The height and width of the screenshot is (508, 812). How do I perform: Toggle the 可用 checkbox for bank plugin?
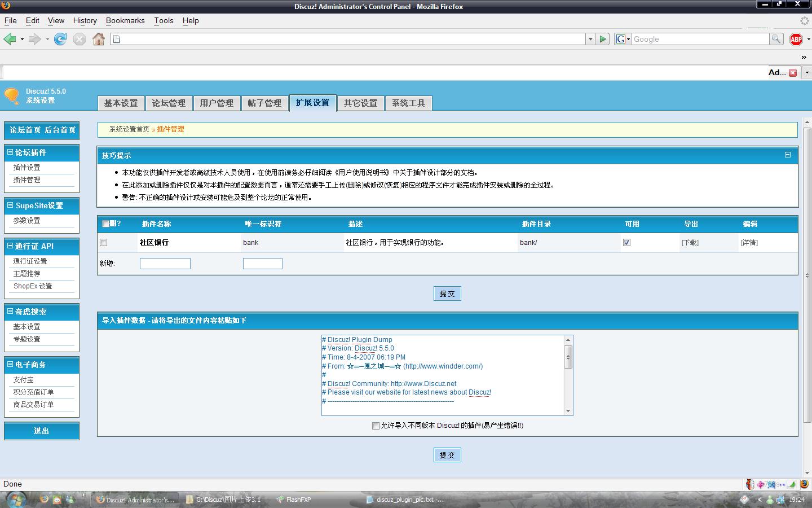click(626, 243)
